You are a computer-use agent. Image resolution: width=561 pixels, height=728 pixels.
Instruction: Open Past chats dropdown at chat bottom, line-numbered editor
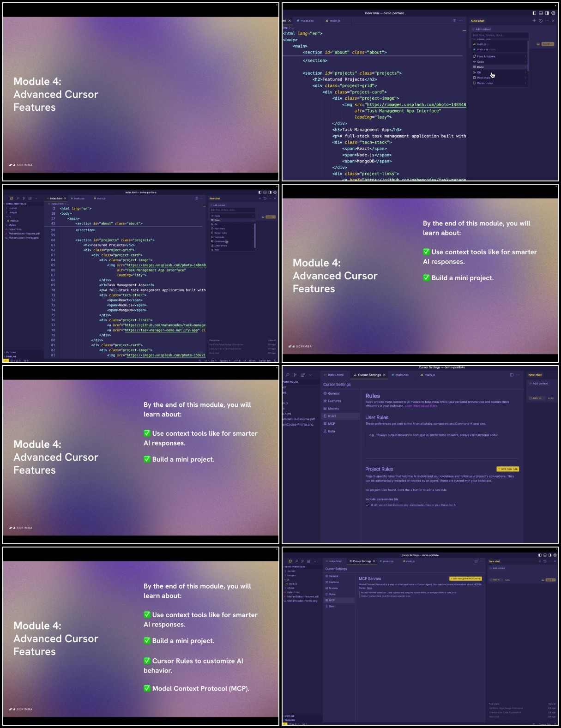pyautogui.click(x=215, y=340)
